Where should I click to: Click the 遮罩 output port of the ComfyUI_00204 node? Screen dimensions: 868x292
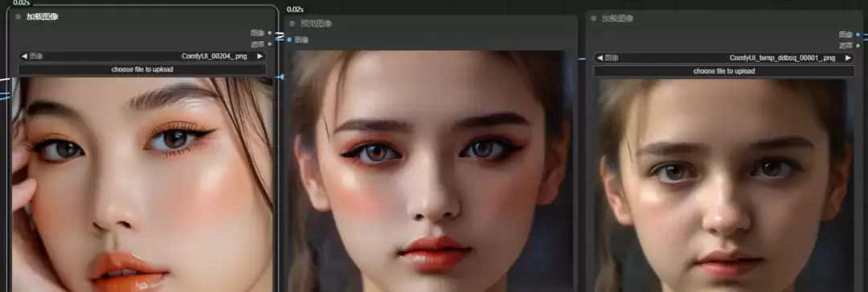tap(269, 43)
